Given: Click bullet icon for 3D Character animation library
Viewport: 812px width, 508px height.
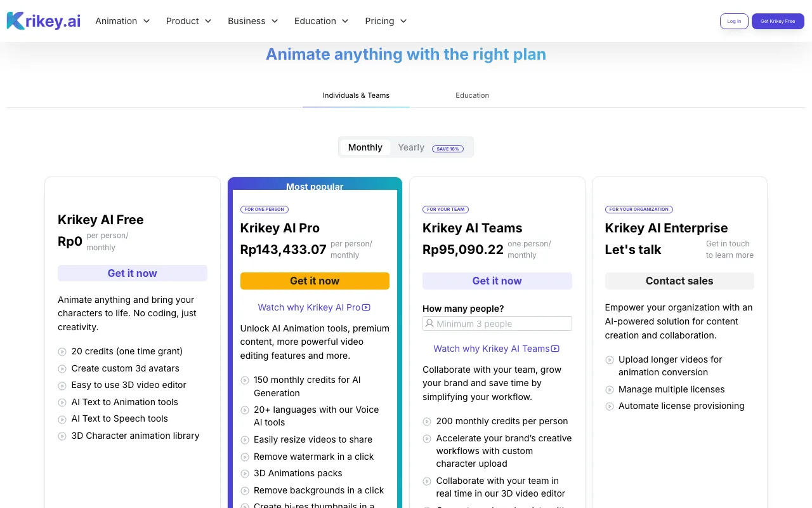Looking at the screenshot, I should (62, 436).
